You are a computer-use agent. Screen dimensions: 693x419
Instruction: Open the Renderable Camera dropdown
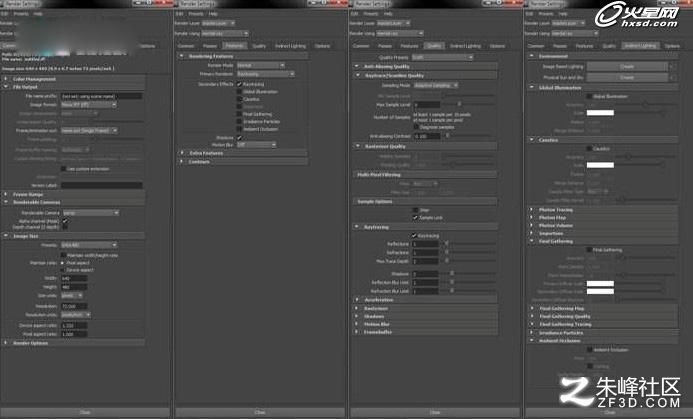91,213
